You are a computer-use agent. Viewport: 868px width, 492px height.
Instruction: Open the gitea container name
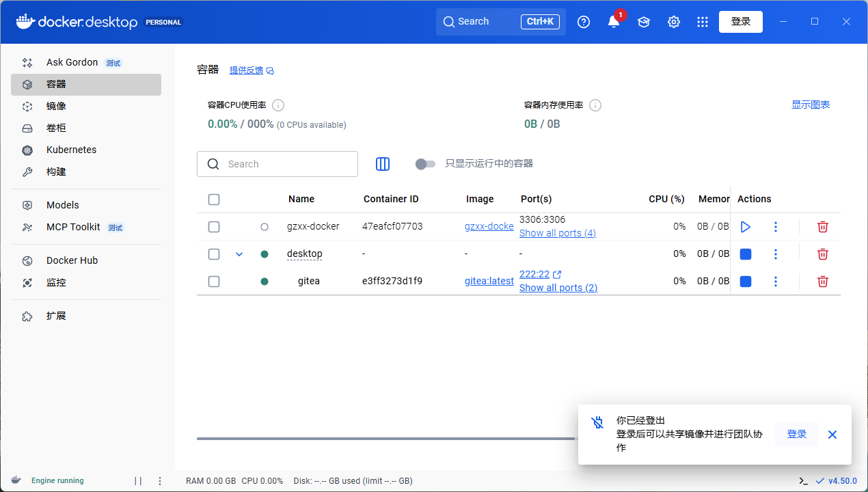(x=309, y=281)
